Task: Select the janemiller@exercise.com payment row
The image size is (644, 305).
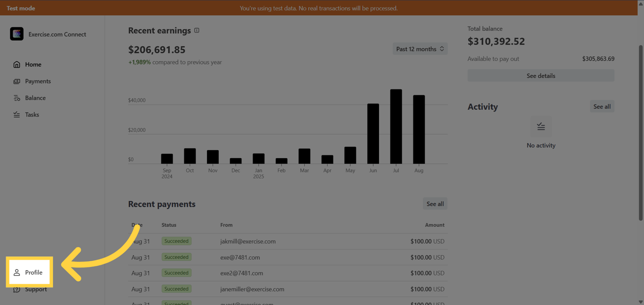Action: coord(288,289)
